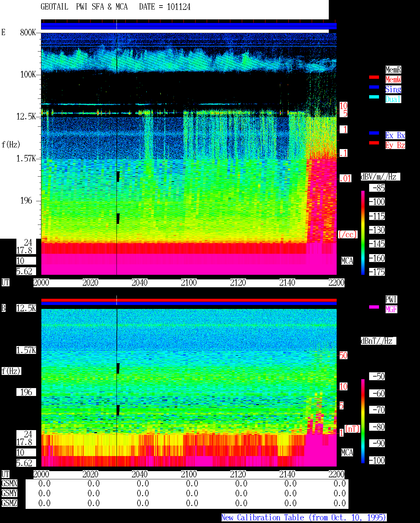Click the -130 colorbar value

(377, 230)
